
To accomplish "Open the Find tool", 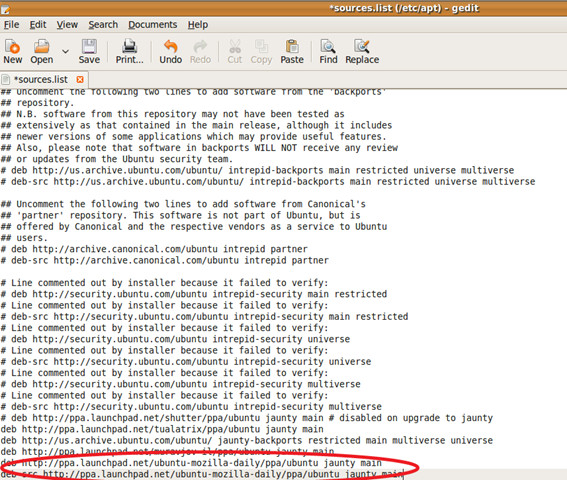I will pyautogui.click(x=328, y=51).
